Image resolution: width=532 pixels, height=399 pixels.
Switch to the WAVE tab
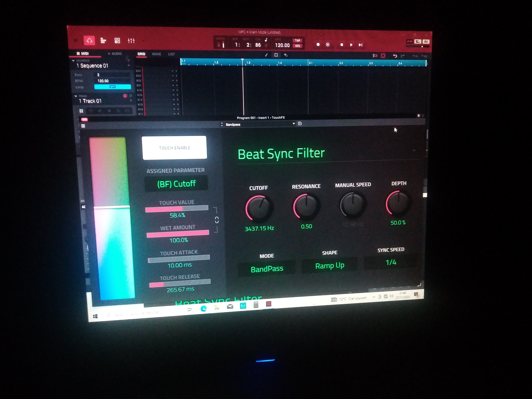(x=156, y=54)
